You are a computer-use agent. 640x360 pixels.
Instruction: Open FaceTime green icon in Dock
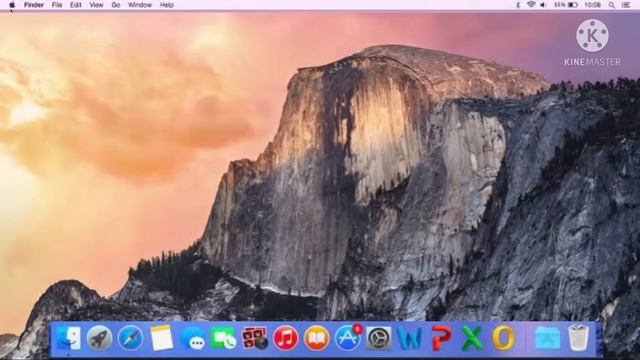click(223, 338)
